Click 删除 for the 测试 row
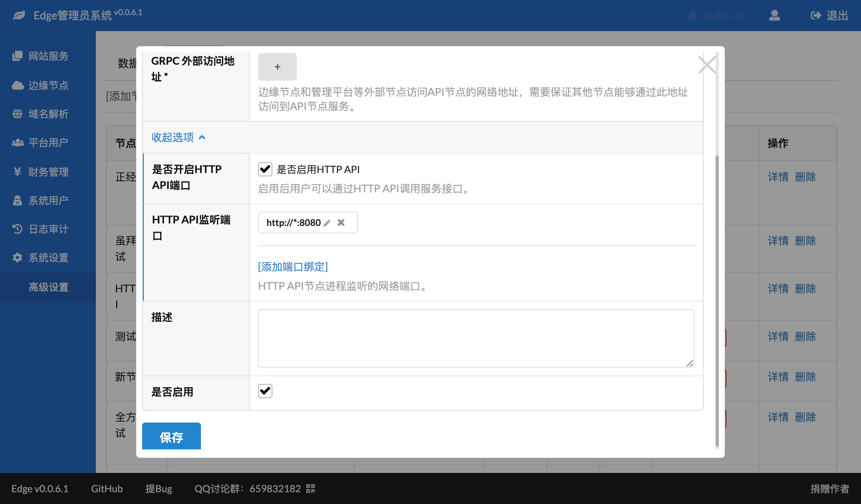 pos(806,336)
